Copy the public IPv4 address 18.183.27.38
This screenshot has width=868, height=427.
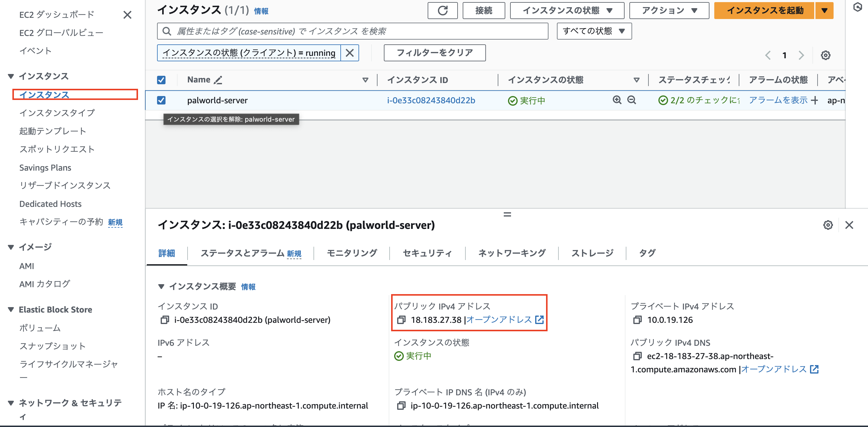[401, 320]
